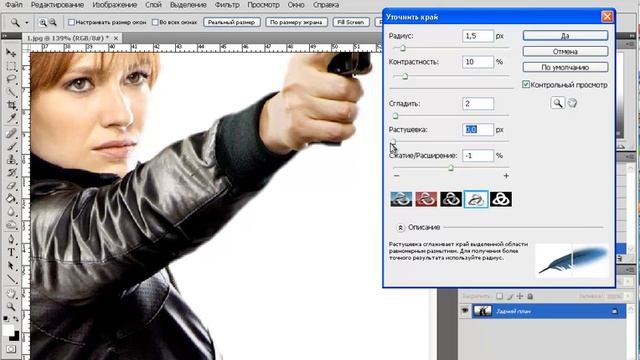Toggle lock image pixels brush icon
Screen dimensions: 640x360
(510, 296)
